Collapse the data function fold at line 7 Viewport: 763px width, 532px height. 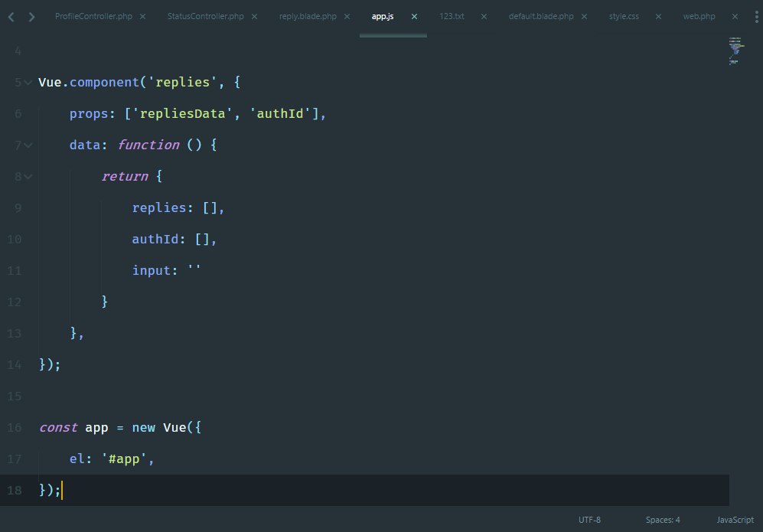28,145
